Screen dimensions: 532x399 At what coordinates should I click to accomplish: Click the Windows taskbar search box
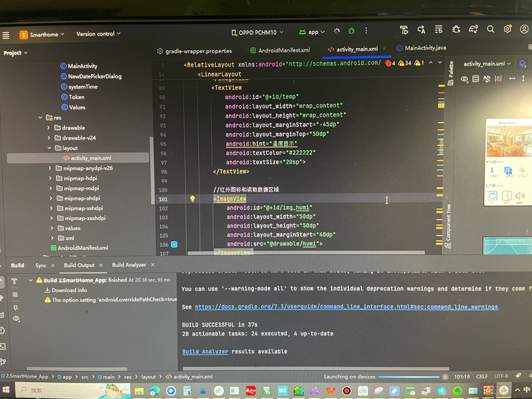point(72,391)
